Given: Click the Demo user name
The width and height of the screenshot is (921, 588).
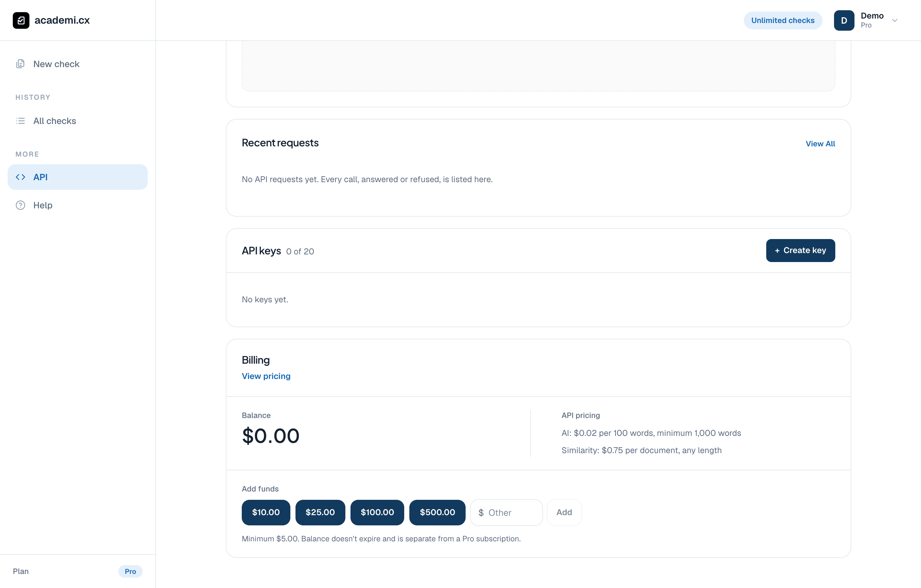Looking at the screenshot, I should coord(872,16).
